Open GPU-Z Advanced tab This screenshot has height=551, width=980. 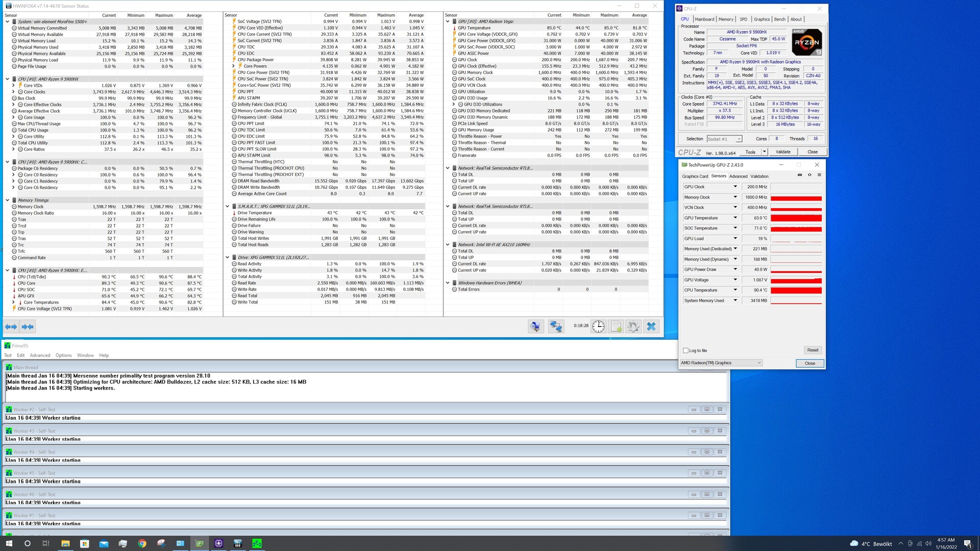tap(738, 177)
